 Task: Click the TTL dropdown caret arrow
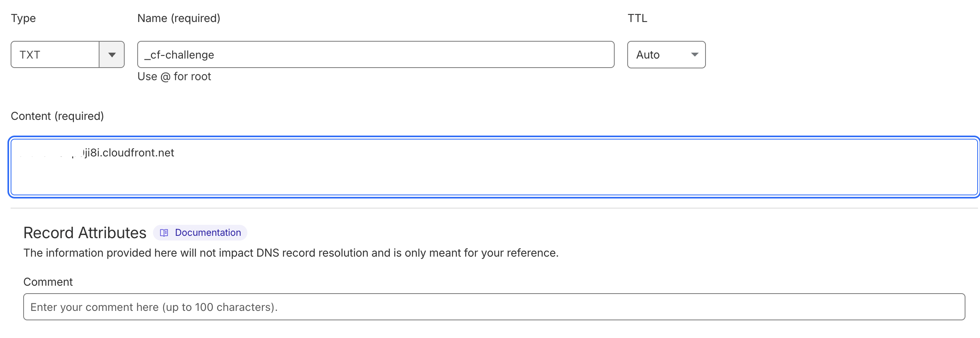[x=694, y=55]
